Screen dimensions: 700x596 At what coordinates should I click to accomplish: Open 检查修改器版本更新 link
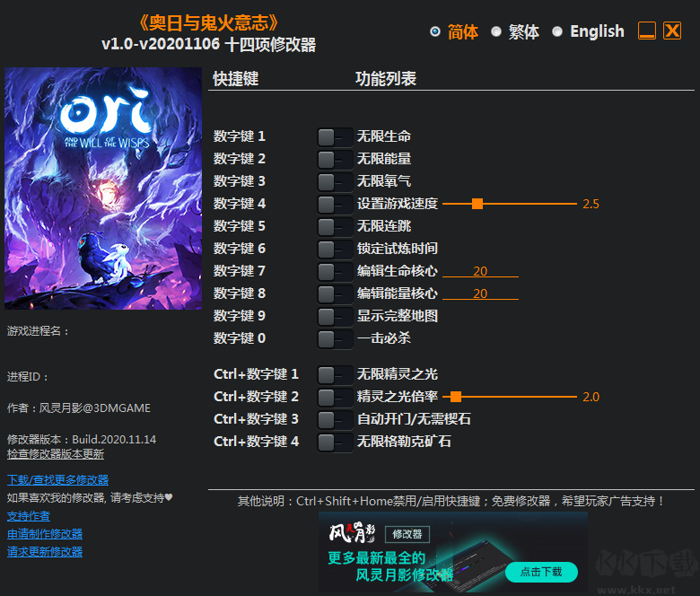[56, 454]
